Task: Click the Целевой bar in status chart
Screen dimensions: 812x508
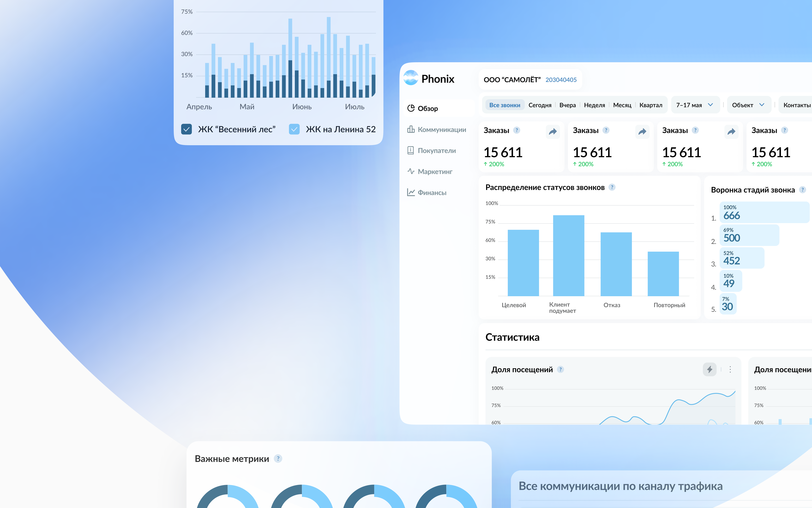Action: [x=523, y=263]
